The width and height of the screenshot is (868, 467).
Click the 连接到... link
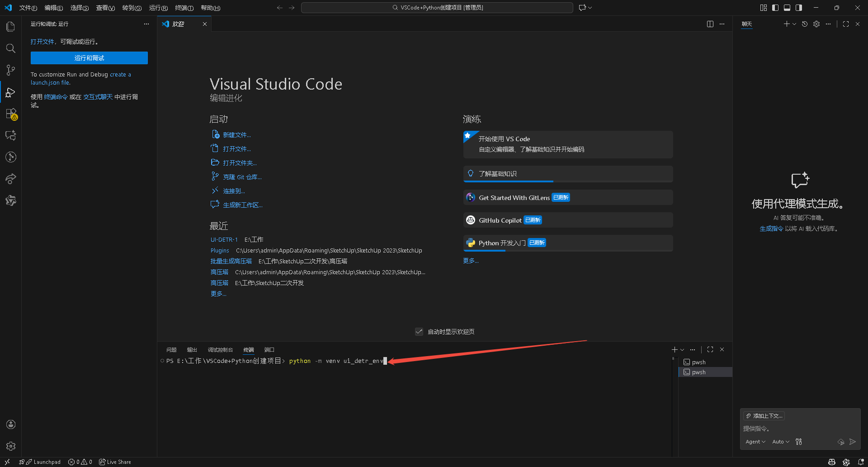[x=234, y=191]
